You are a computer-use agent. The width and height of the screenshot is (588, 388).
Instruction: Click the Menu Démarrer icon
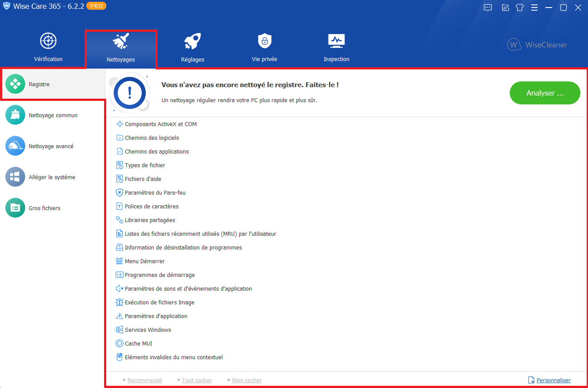[119, 261]
